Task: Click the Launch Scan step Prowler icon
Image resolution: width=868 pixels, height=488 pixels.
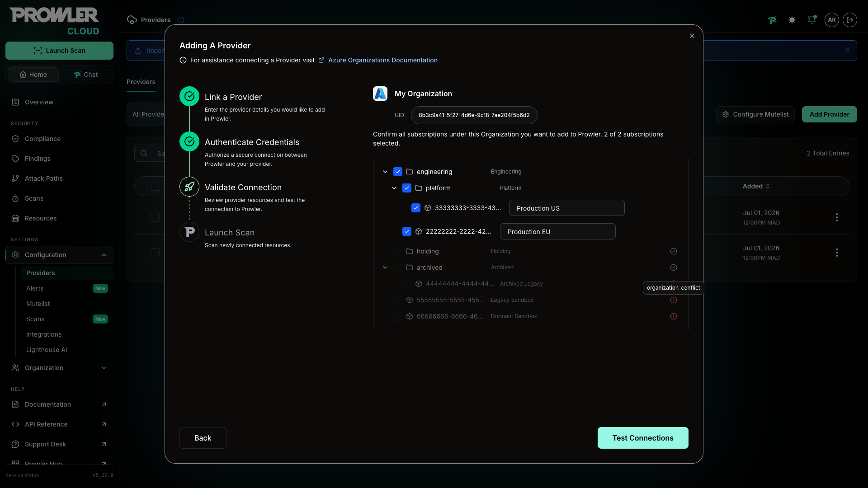Action: [x=189, y=232]
